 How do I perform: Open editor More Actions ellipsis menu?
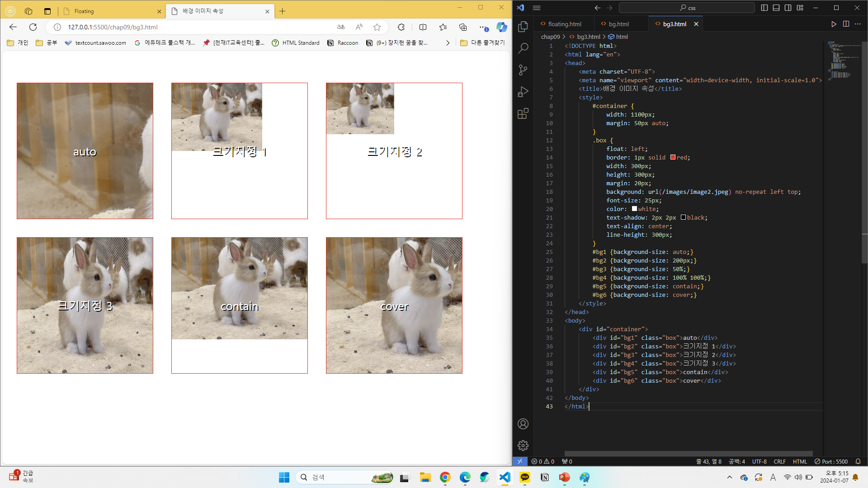(x=858, y=24)
